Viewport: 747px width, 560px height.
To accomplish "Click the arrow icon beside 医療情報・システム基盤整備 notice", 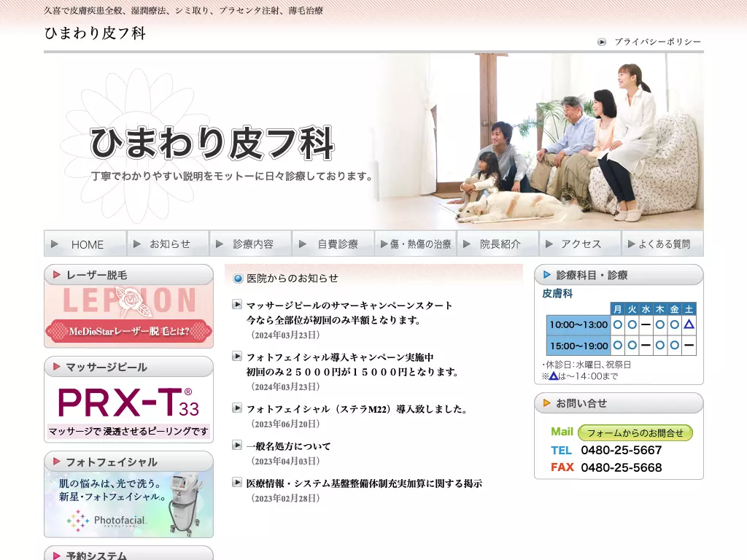I will (x=237, y=483).
